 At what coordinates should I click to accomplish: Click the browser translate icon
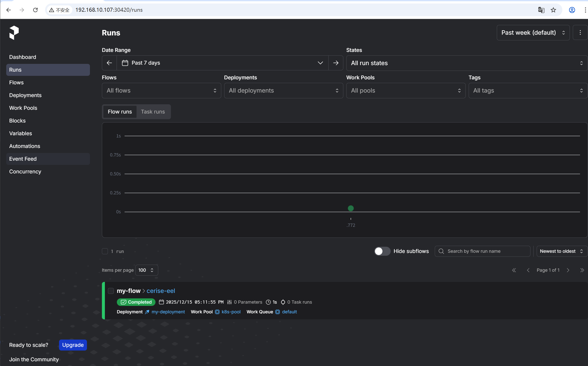point(541,10)
